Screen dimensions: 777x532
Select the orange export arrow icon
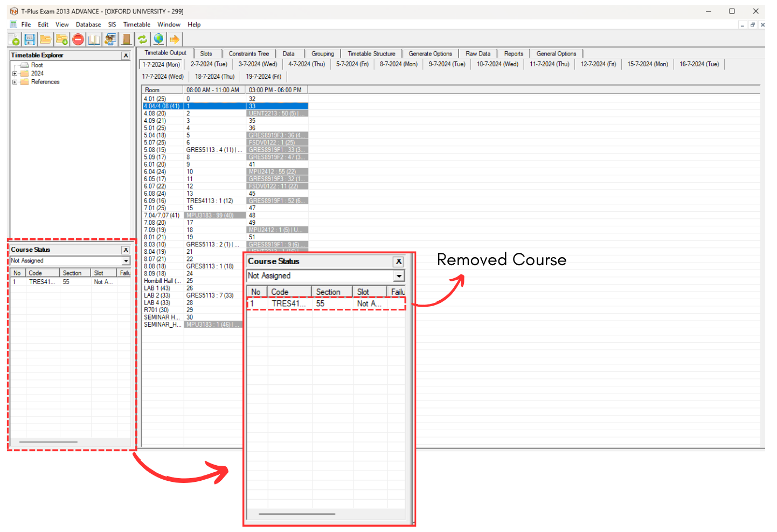tap(174, 39)
